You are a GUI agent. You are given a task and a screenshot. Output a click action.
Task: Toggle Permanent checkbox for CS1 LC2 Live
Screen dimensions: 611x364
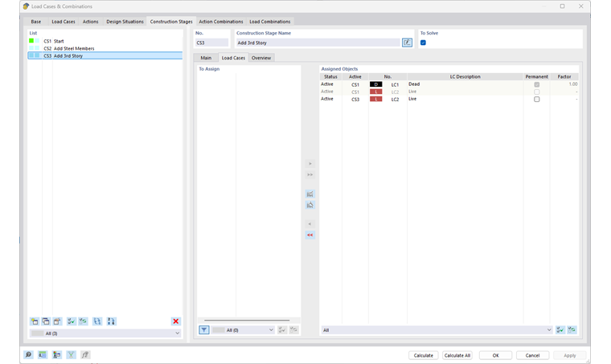(536, 92)
